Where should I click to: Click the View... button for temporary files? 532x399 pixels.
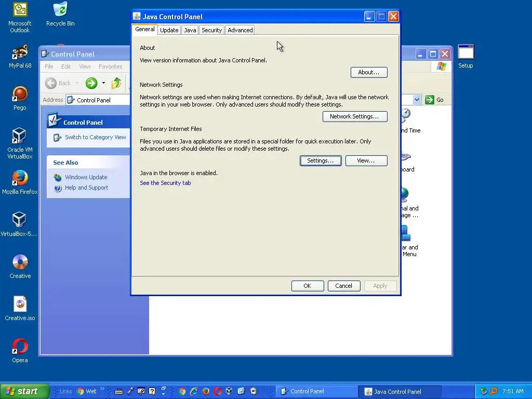366,161
